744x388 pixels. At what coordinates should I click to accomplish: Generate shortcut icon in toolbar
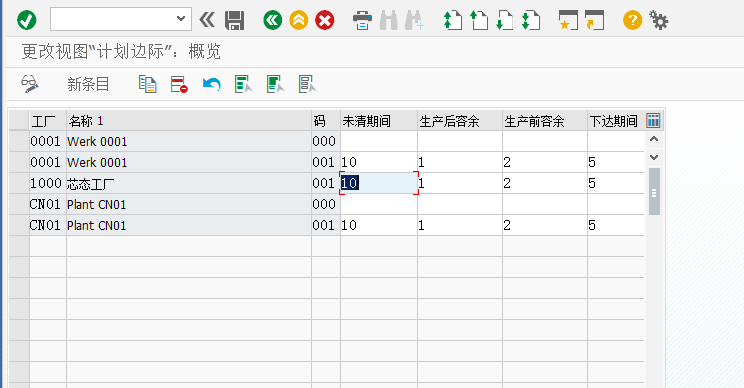(594, 20)
